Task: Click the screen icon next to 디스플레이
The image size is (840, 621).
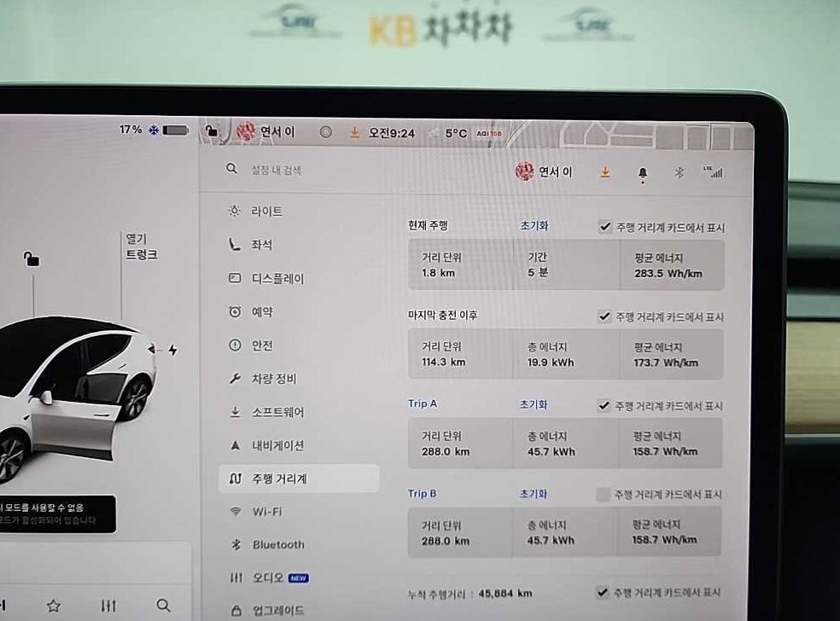Action: [235, 278]
